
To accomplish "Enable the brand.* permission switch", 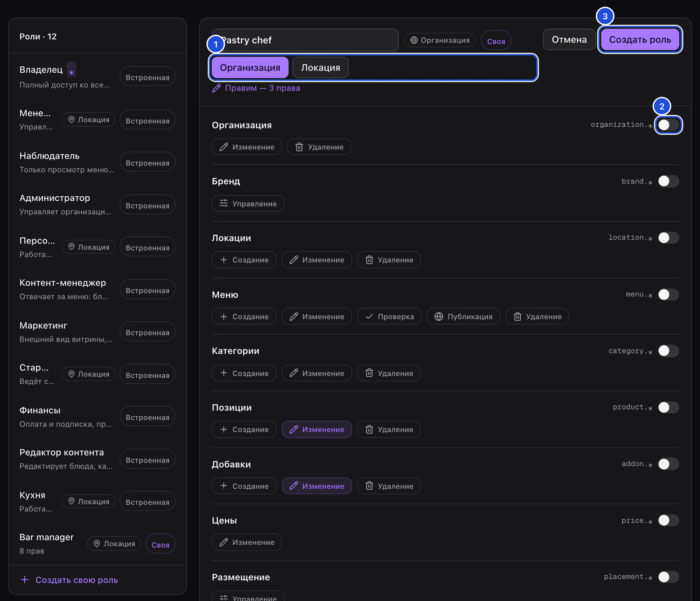I will tap(668, 181).
